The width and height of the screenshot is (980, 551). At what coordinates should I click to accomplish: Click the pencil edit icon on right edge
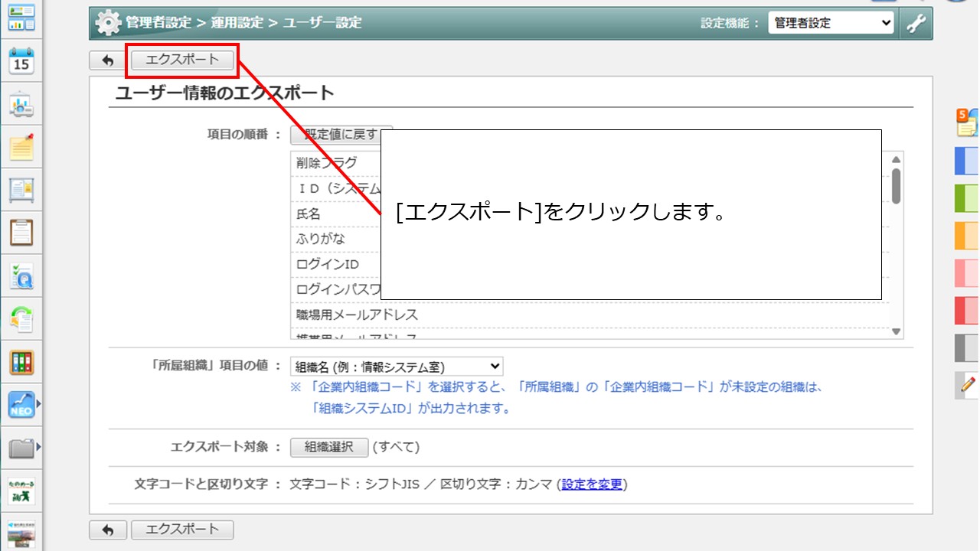click(968, 385)
